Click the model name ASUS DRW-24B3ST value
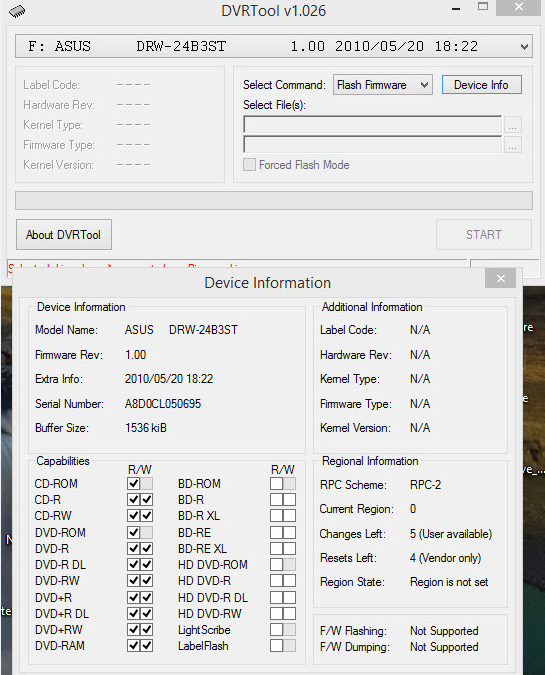This screenshot has width=545, height=675. point(181,330)
